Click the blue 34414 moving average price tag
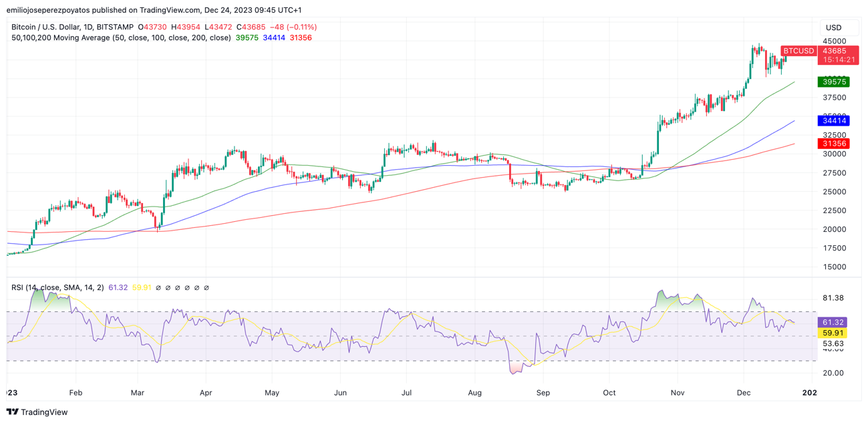The width and height of the screenshot is (868, 423). (x=833, y=120)
